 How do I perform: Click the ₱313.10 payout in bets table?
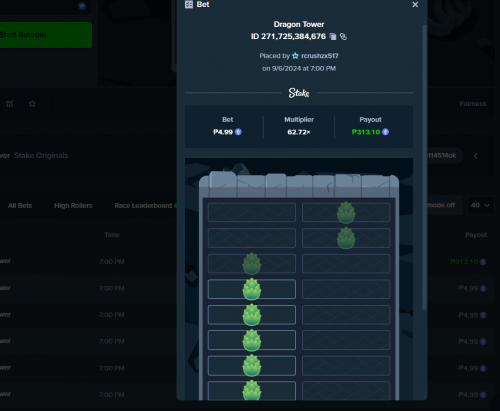pos(464,262)
